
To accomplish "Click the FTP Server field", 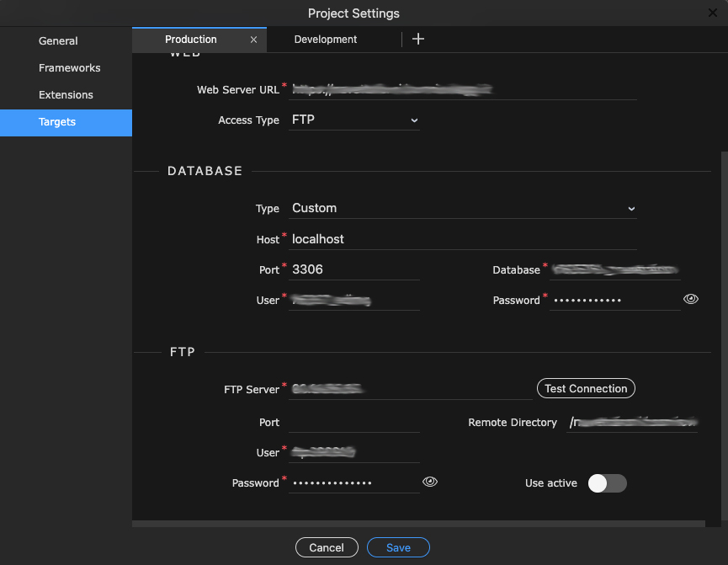I will 411,389.
